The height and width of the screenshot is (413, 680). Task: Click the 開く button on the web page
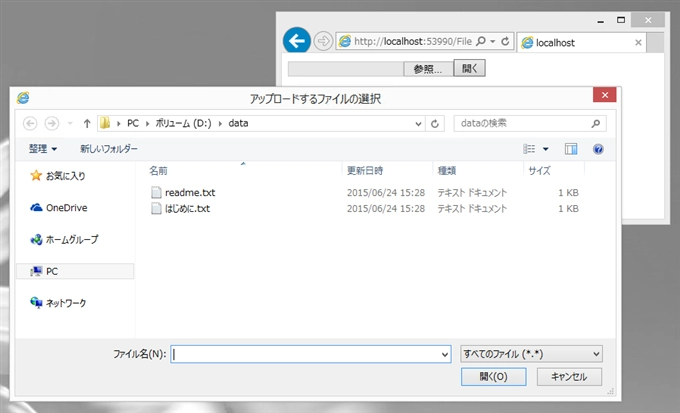pos(469,68)
